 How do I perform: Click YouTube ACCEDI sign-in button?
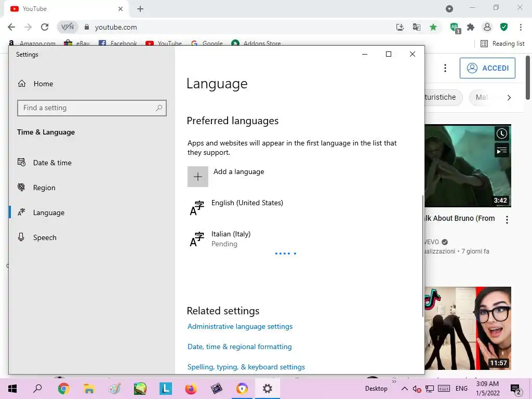[x=487, y=68]
